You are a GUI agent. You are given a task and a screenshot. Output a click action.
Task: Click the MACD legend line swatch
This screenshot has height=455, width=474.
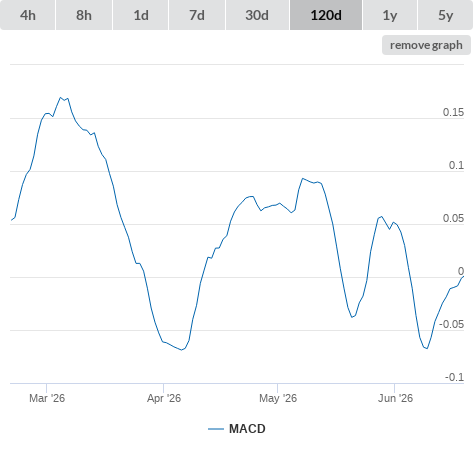pos(216,429)
